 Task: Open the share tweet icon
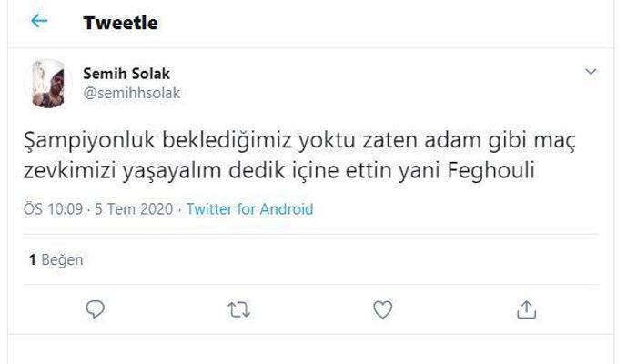tap(526, 310)
